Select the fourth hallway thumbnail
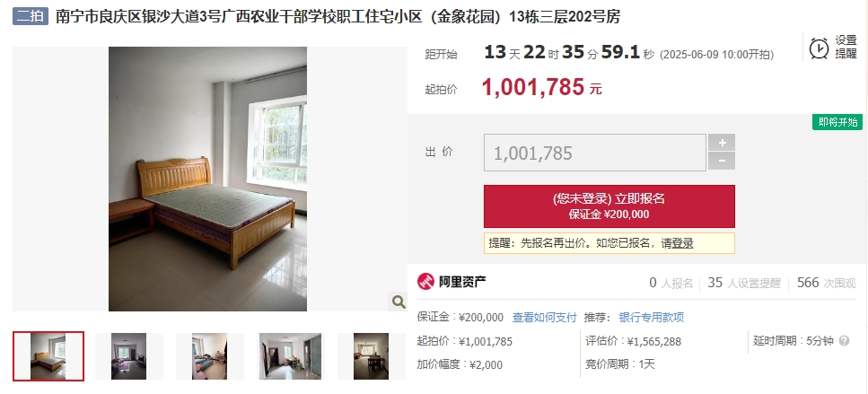This screenshot has height=394, width=868. 290,356
